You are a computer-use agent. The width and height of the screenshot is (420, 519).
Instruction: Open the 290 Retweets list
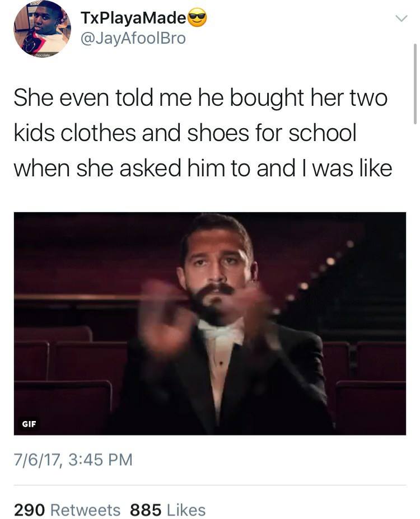pos(67,509)
